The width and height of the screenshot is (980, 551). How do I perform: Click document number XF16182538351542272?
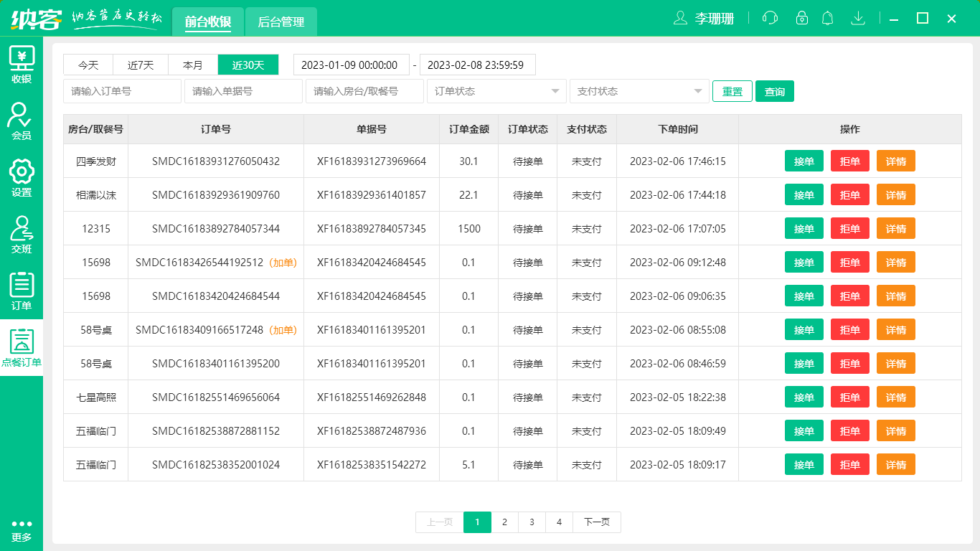tap(372, 465)
